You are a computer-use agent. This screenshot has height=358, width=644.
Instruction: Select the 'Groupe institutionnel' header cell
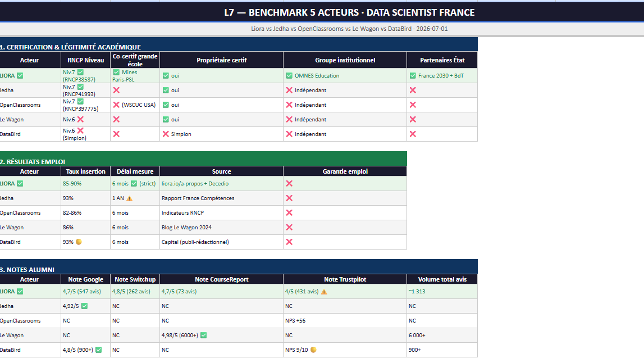(345, 60)
